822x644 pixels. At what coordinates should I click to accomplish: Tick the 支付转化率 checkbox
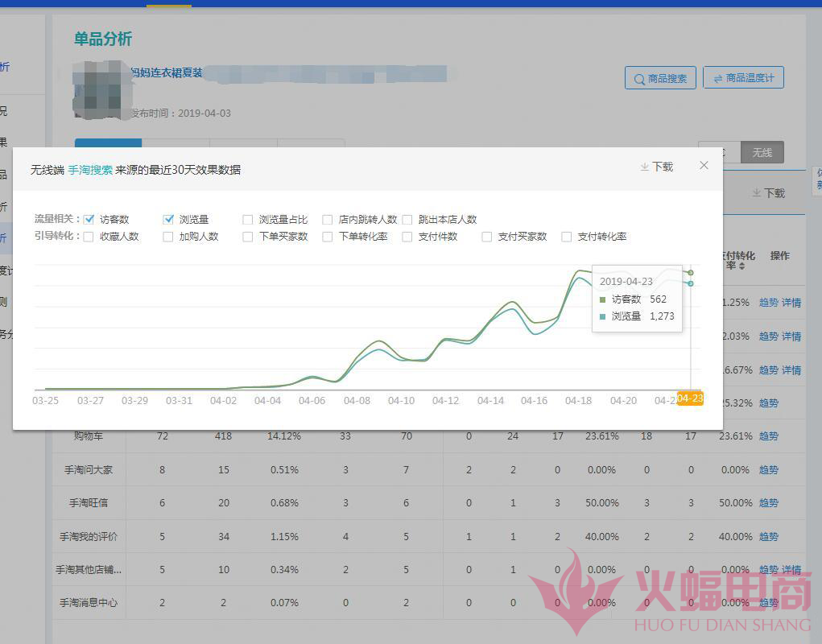coord(567,237)
